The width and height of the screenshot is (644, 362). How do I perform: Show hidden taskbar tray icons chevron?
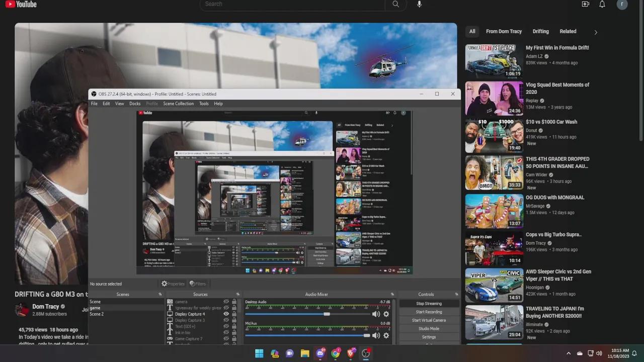[569, 353]
